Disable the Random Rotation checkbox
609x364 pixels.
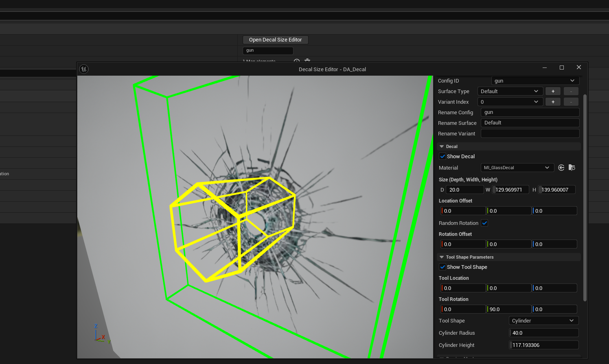[484, 223]
